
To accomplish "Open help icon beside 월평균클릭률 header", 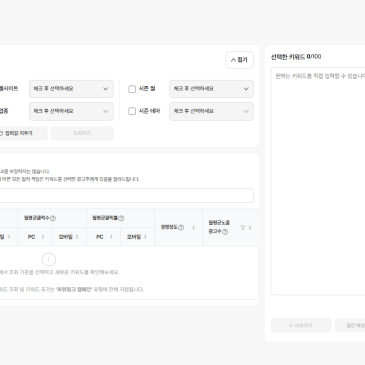I will 121,218.
